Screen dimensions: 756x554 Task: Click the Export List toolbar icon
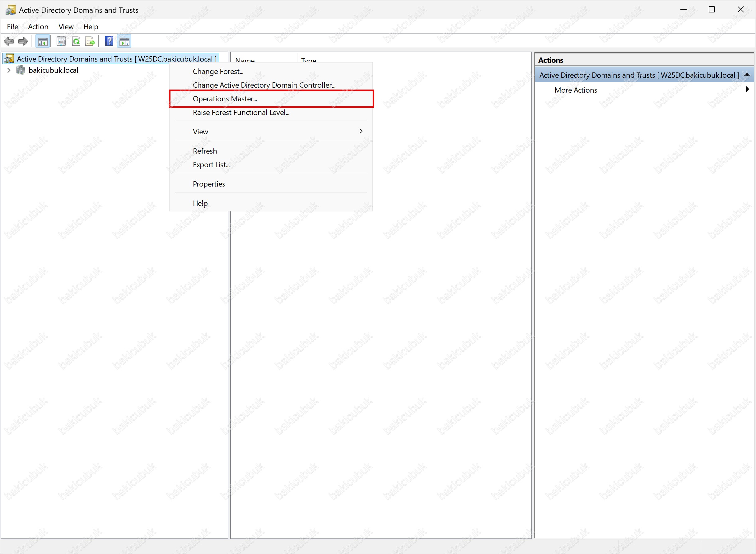[x=90, y=42]
